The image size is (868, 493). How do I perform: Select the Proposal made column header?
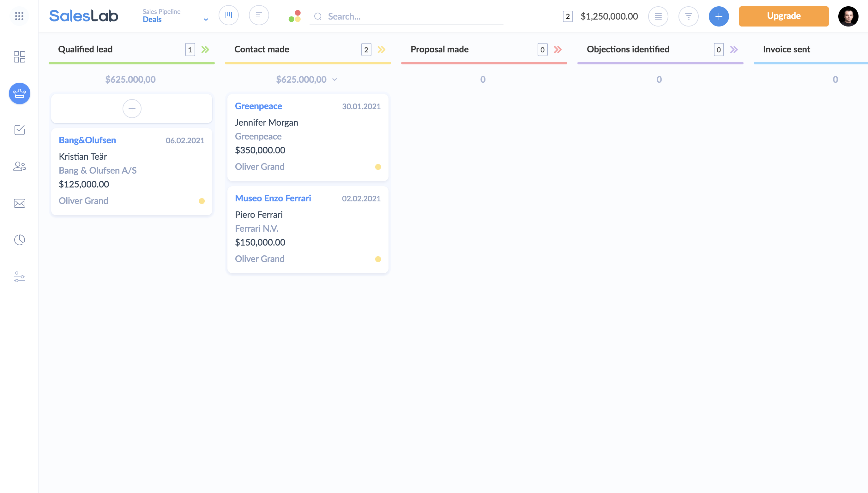point(439,50)
